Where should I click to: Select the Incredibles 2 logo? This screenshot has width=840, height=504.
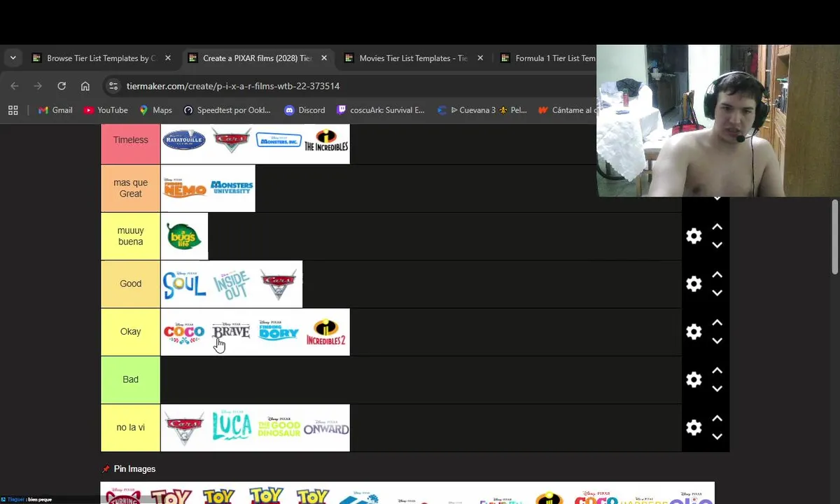click(x=326, y=332)
